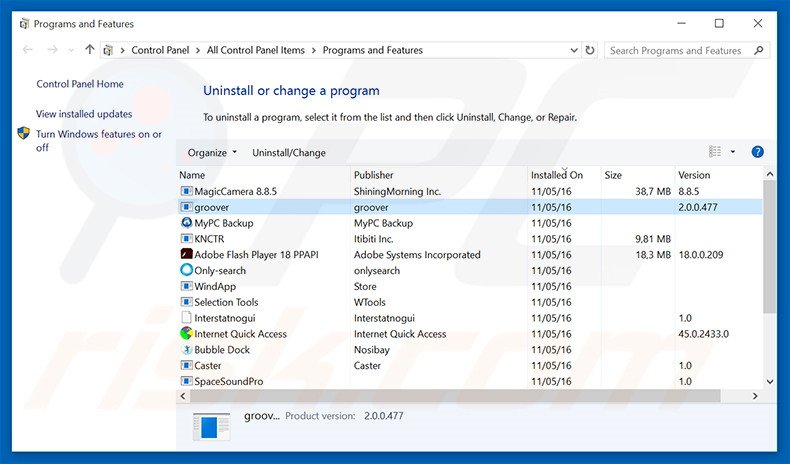
Task: Click Programs and Features breadcrumb
Action: (x=372, y=50)
